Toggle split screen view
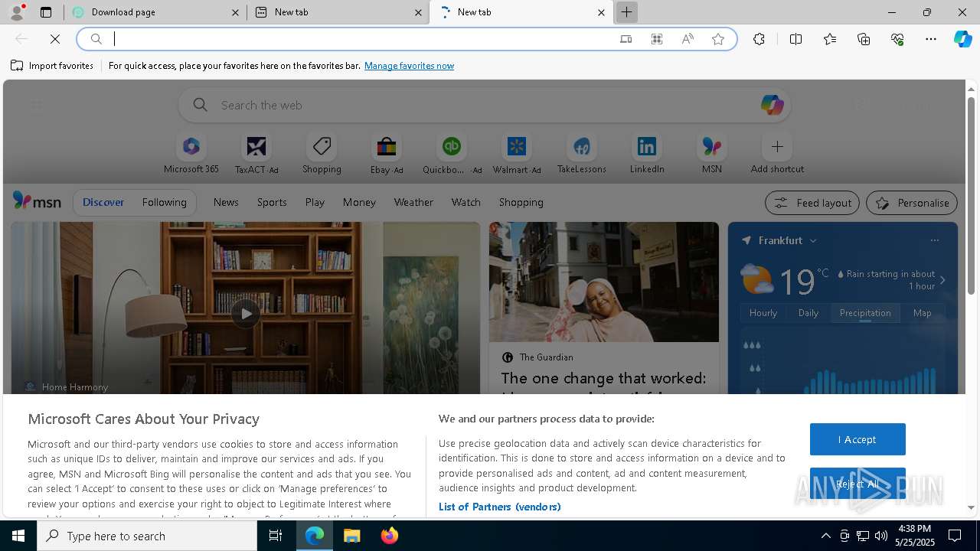 point(795,39)
